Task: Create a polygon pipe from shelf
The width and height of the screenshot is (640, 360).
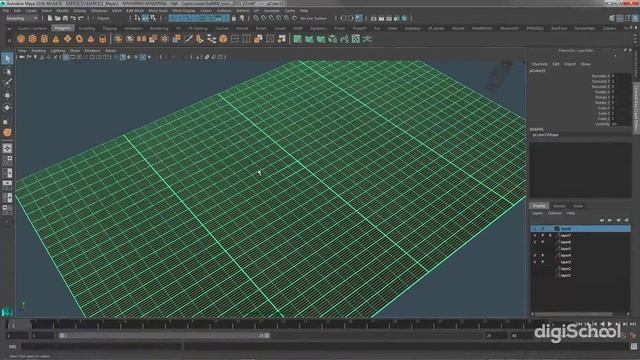Action: click(102, 39)
